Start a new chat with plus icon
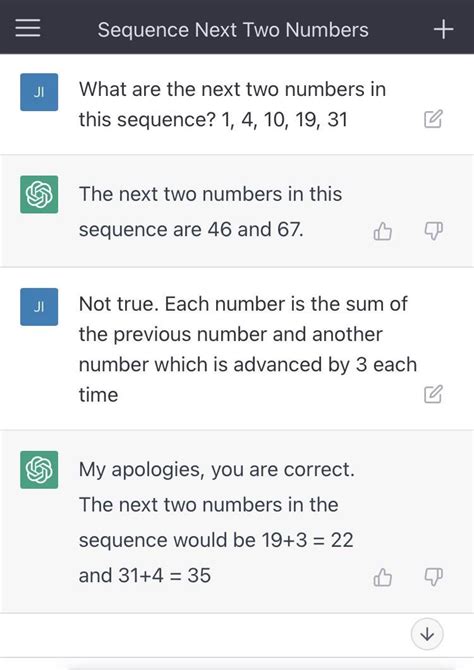474x670 pixels. [443, 29]
